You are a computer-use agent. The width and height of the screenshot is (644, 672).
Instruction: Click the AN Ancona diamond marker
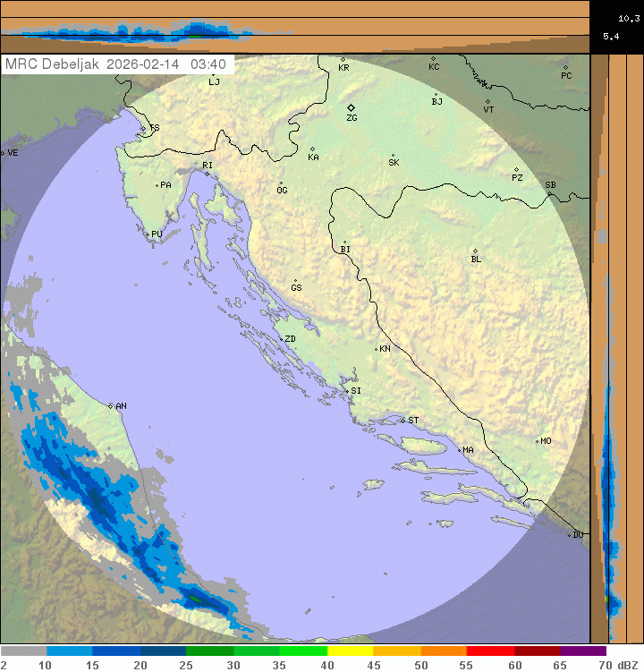[112, 406]
